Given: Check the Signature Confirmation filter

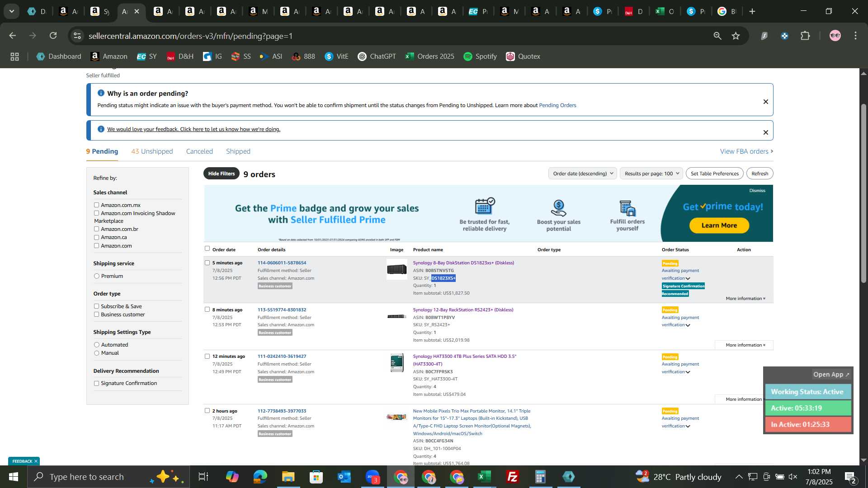Looking at the screenshot, I should tap(96, 383).
